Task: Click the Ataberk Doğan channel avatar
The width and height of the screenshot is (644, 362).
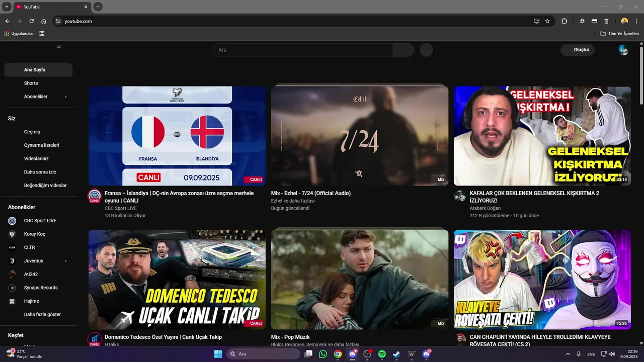Action: (x=460, y=196)
